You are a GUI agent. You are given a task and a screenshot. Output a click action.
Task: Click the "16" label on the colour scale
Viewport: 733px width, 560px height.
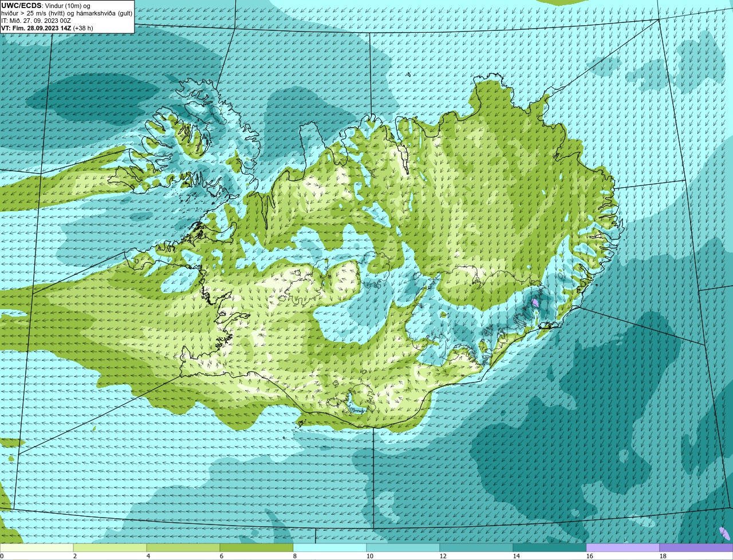[x=590, y=556]
